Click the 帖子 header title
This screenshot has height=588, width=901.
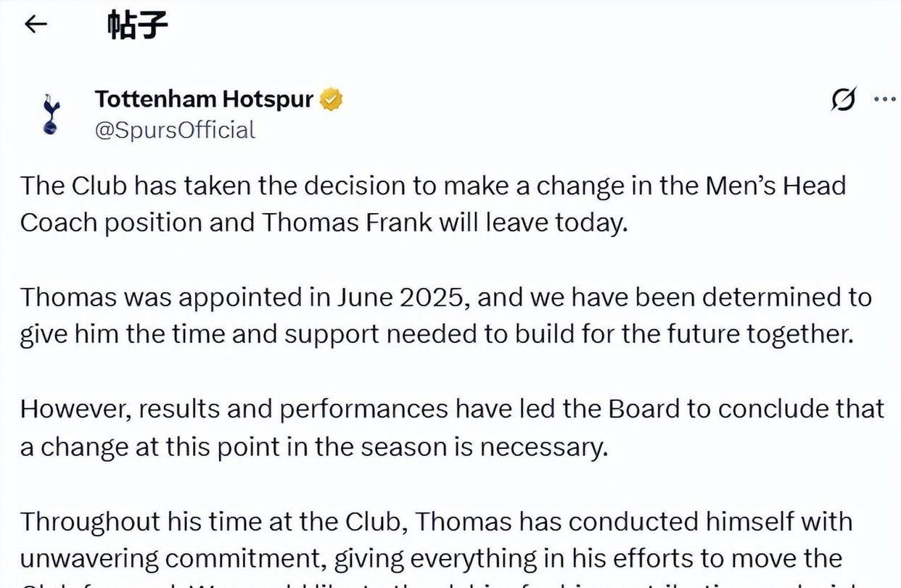coord(137,25)
